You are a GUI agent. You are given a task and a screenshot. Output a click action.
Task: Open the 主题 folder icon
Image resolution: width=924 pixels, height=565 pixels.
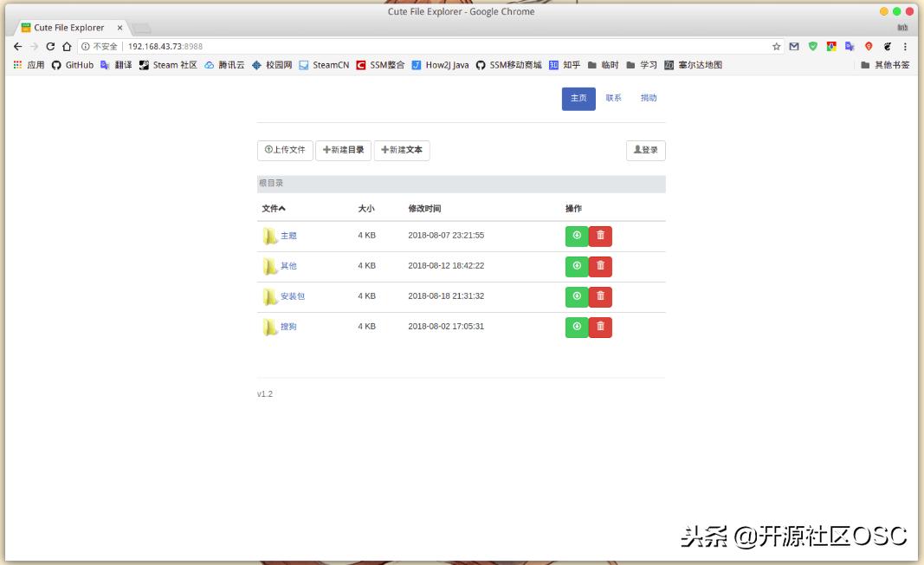click(269, 235)
